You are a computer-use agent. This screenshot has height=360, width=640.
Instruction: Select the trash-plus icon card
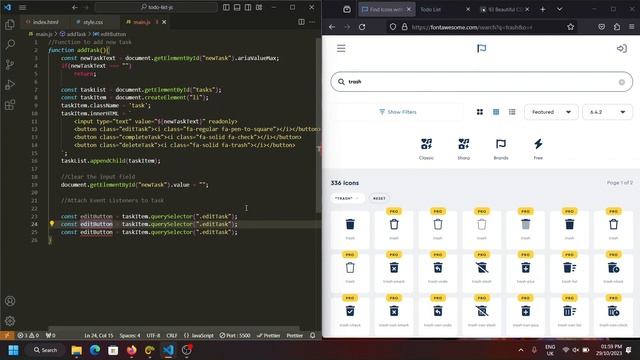526,272
